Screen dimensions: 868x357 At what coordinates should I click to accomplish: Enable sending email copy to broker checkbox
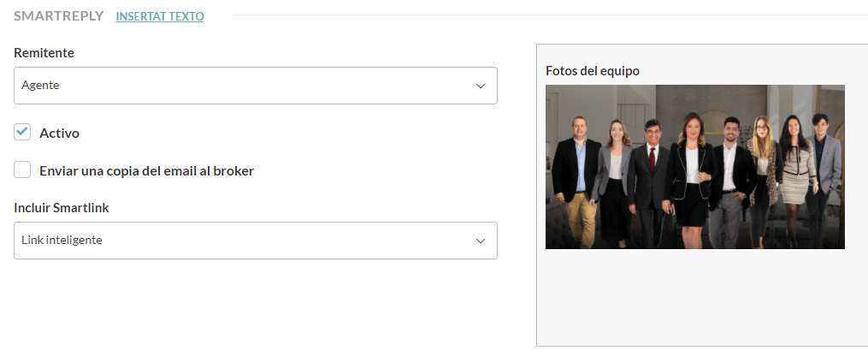23,170
